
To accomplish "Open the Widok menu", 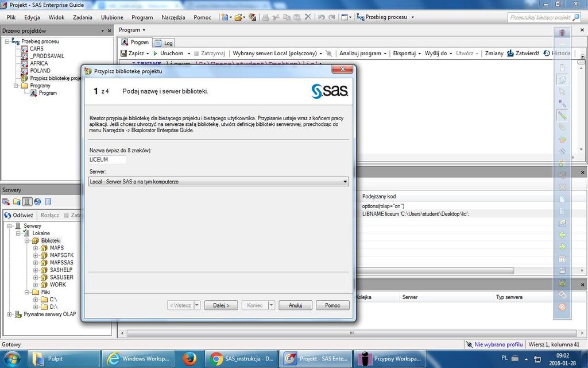I will click(x=57, y=17).
